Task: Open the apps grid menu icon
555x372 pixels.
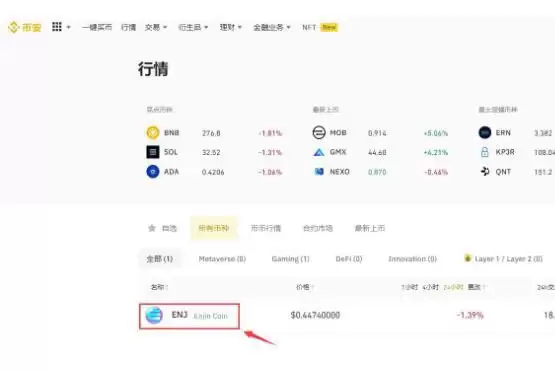Action: pyautogui.click(x=57, y=27)
